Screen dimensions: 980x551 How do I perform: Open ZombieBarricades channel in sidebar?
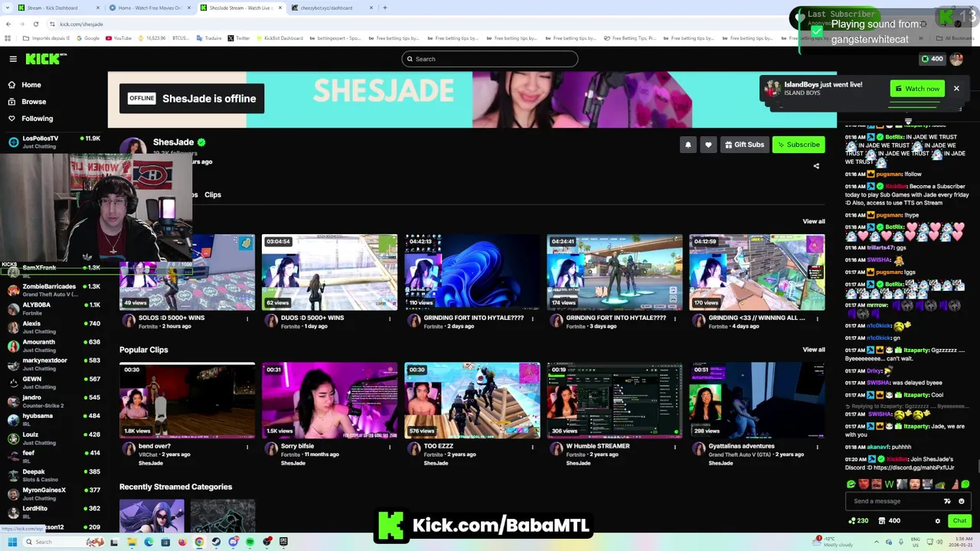(x=54, y=290)
